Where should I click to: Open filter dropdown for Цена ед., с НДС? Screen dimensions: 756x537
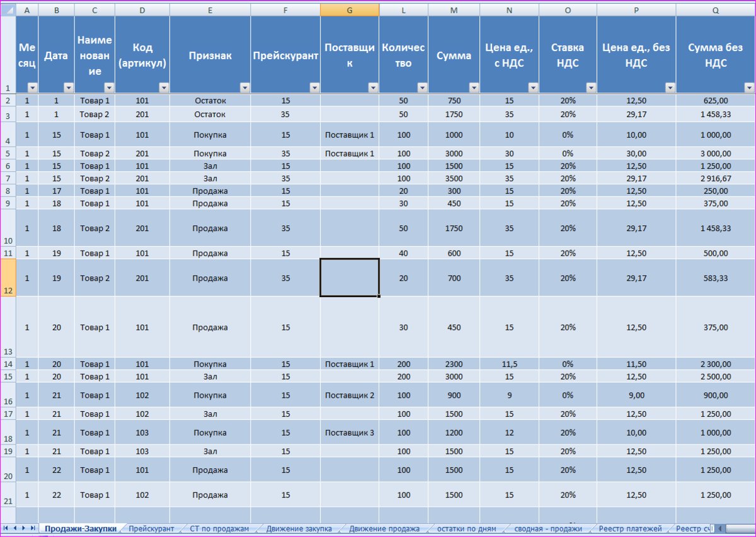(533, 88)
